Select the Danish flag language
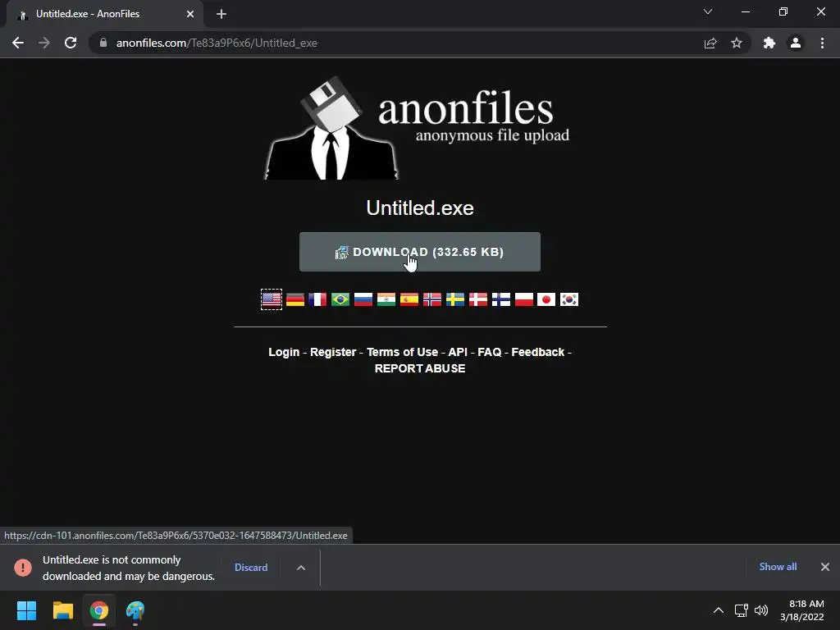The image size is (840, 630). (478, 299)
